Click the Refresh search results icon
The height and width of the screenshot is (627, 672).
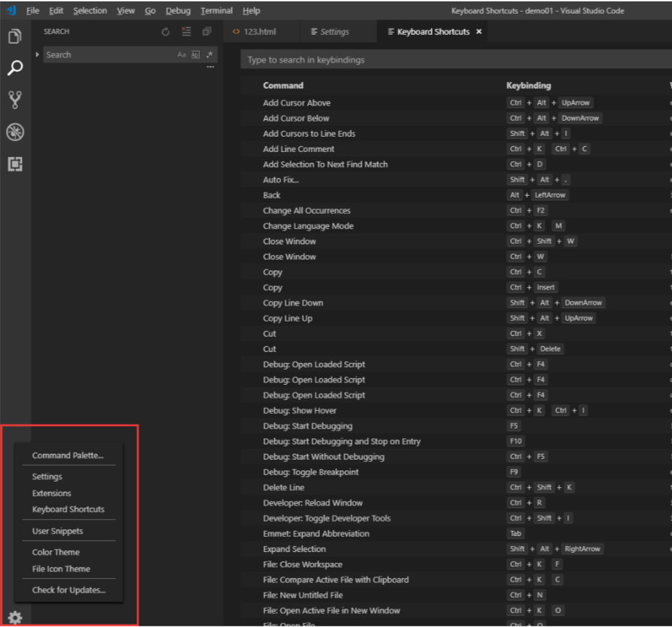pos(165,32)
